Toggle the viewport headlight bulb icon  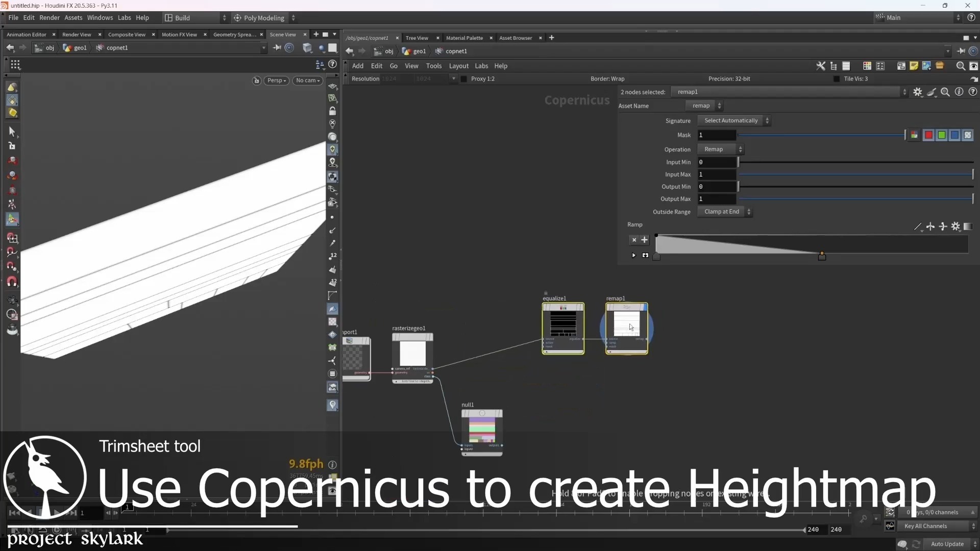tap(333, 149)
